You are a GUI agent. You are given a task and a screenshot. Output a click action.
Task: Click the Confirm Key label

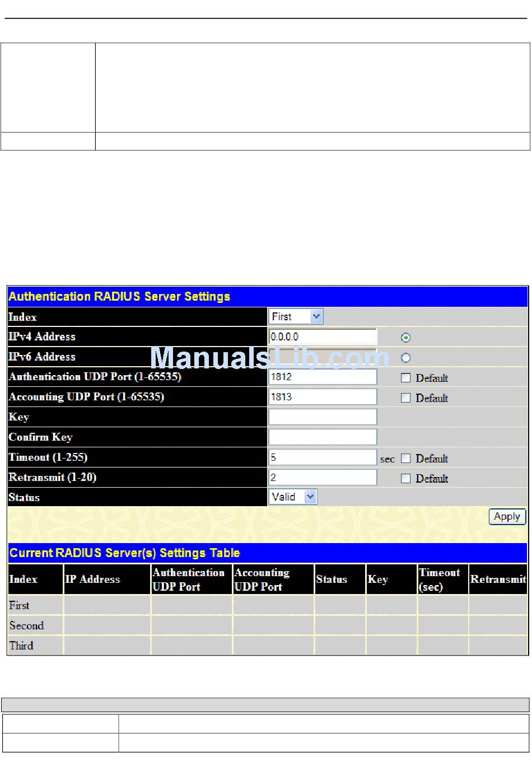point(40,437)
